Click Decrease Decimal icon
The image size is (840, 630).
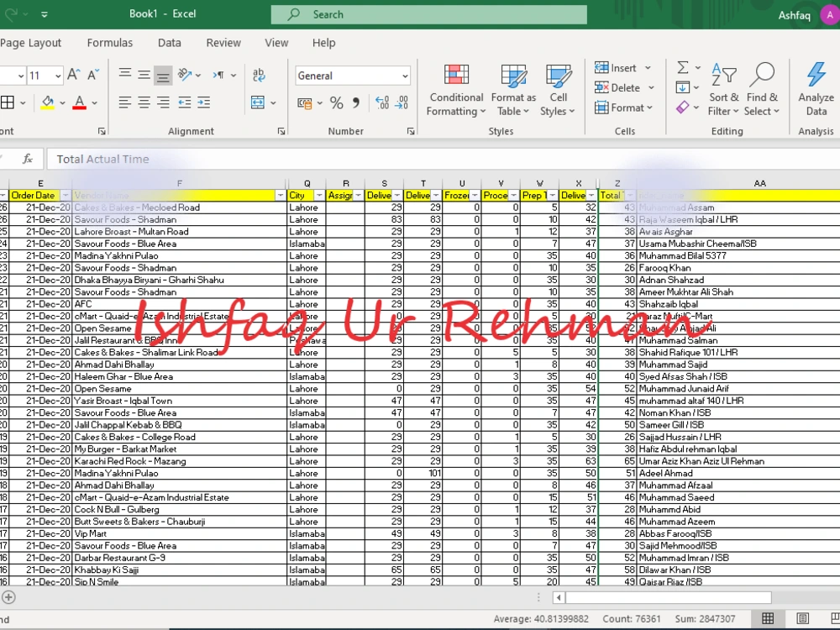click(x=402, y=102)
